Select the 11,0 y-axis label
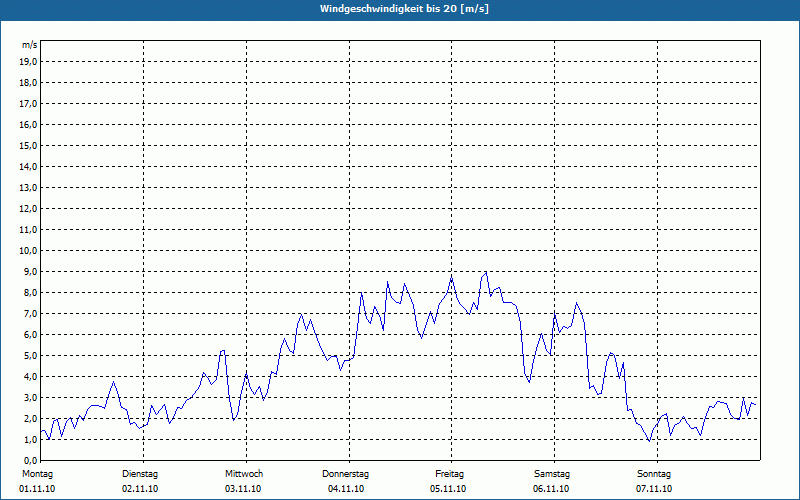Screen dimensions: 800x500 click(x=28, y=230)
